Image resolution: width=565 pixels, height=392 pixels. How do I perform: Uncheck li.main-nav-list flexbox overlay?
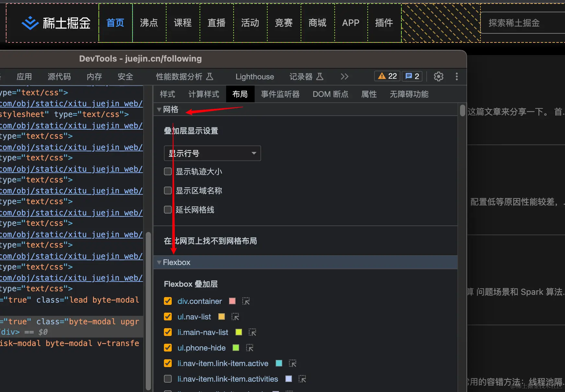pyautogui.click(x=168, y=332)
